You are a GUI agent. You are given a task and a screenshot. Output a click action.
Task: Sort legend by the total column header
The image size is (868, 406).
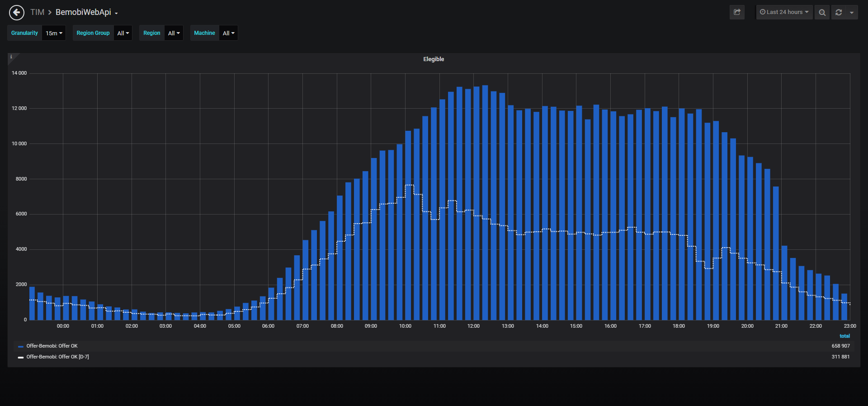click(x=844, y=336)
